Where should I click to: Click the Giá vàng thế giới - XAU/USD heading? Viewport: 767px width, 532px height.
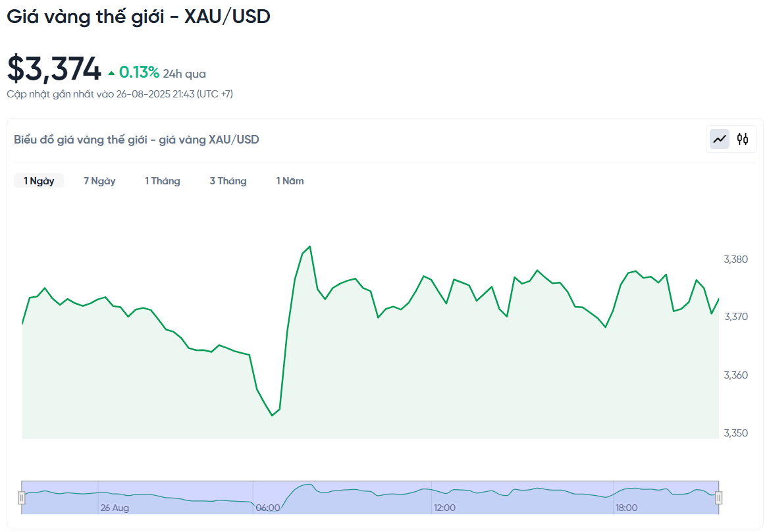[x=138, y=16]
